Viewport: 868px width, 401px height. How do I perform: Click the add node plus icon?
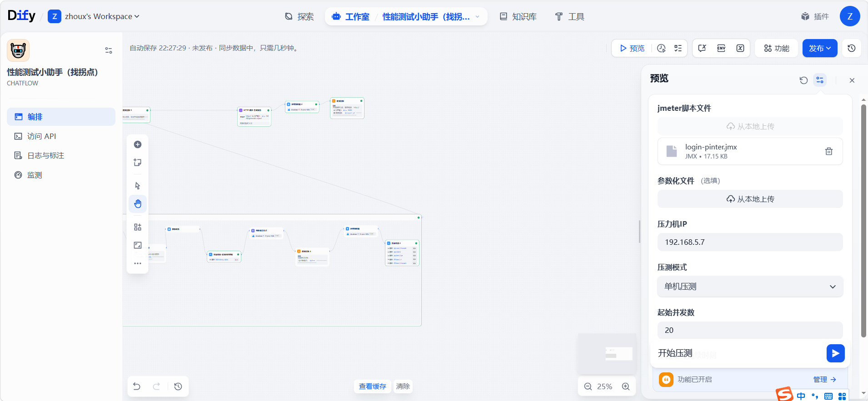pyautogui.click(x=138, y=144)
